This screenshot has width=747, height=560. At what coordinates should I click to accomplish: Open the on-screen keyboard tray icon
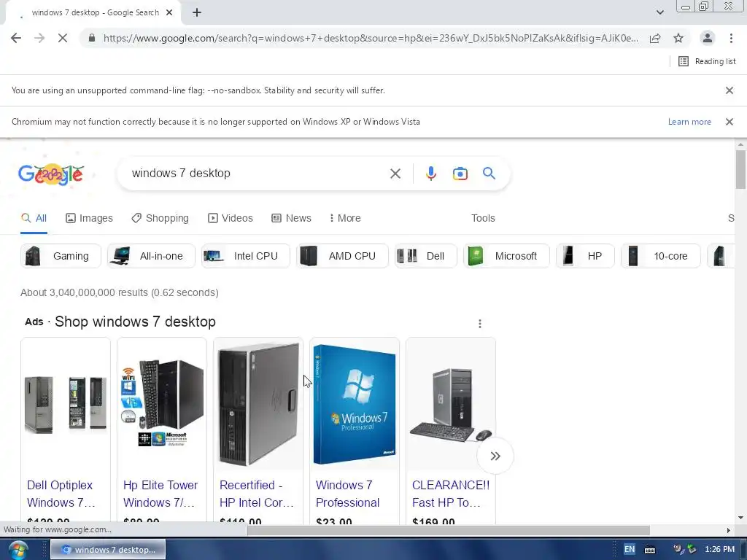[x=650, y=550]
